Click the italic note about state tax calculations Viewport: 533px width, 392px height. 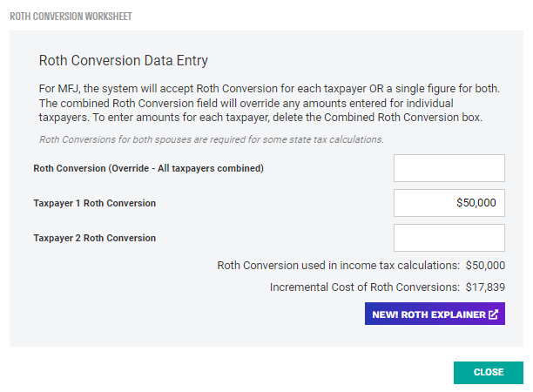(212, 139)
